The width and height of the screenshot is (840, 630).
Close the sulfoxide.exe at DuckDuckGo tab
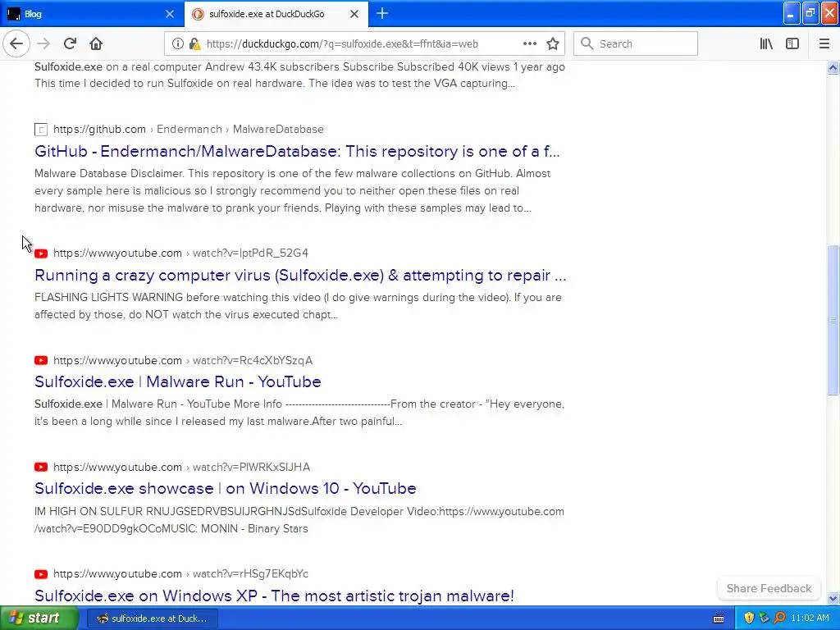coord(354,14)
